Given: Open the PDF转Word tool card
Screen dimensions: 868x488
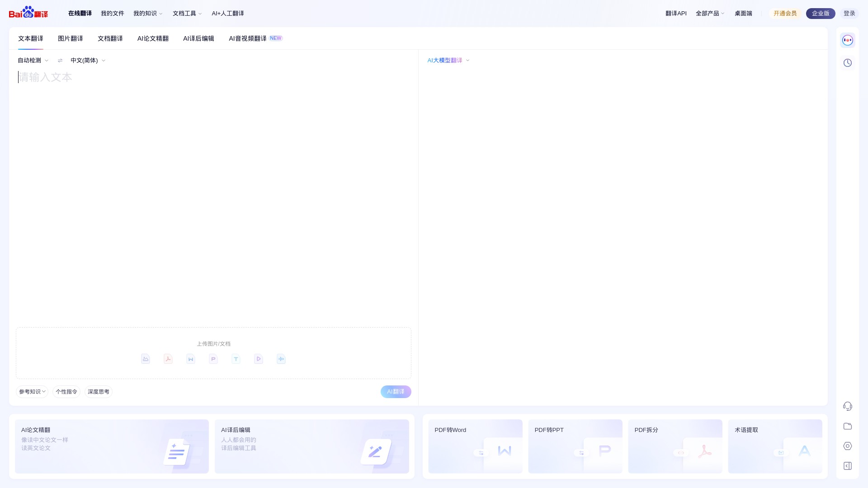Looking at the screenshot, I should 475,446.
